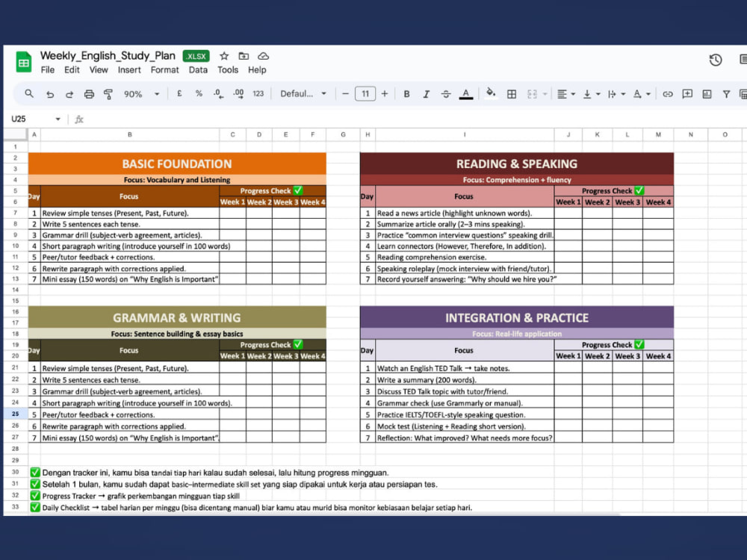Open the zoom 90% dropdown
The image size is (747, 560).
[x=141, y=94]
